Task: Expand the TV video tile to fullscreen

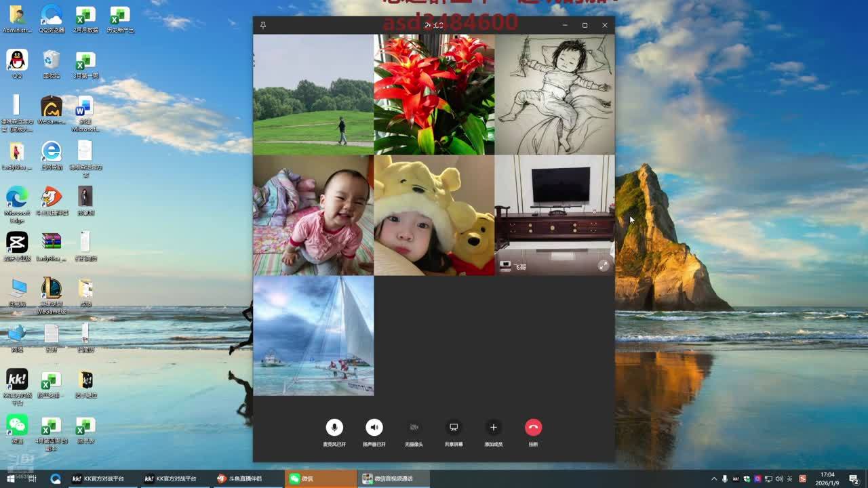Action: (603, 266)
